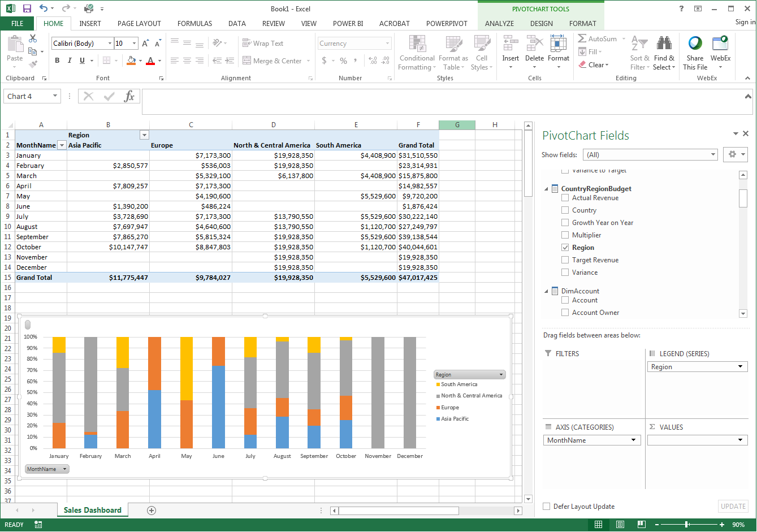Select the Wrap Text icon
The width and height of the screenshot is (757, 532).
tap(246, 42)
